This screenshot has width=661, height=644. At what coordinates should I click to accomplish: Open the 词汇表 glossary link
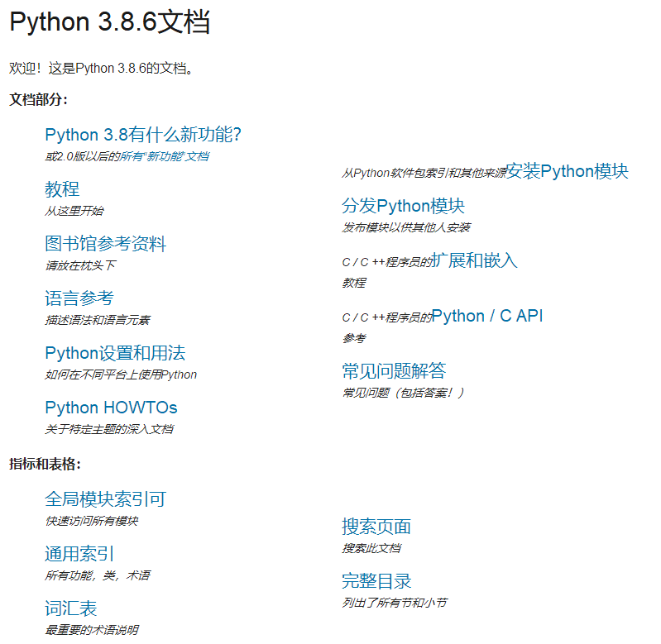coord(71,608)
